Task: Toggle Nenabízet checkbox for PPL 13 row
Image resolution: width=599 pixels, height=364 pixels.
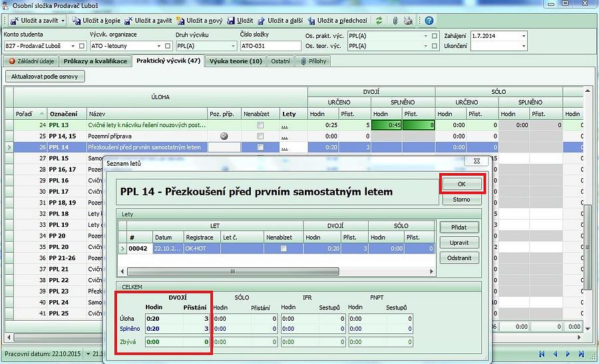Action: point(260,125)
